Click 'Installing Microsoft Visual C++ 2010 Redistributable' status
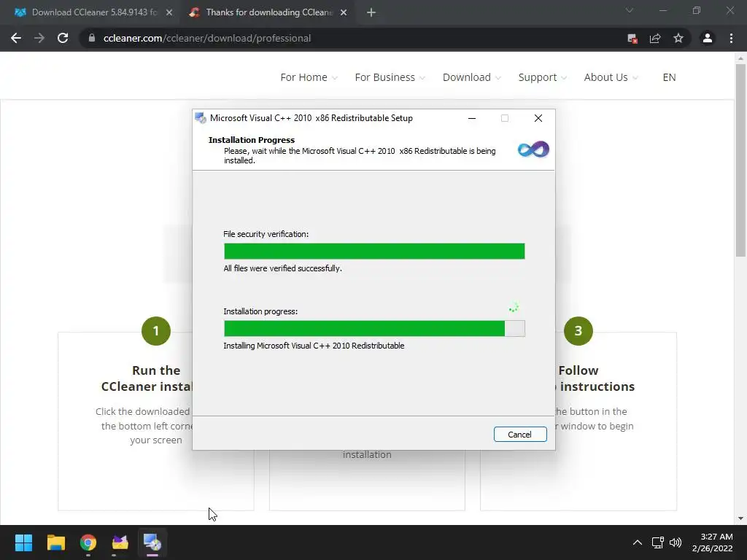This screenshot has height=560, width=747. coord(314,346)
